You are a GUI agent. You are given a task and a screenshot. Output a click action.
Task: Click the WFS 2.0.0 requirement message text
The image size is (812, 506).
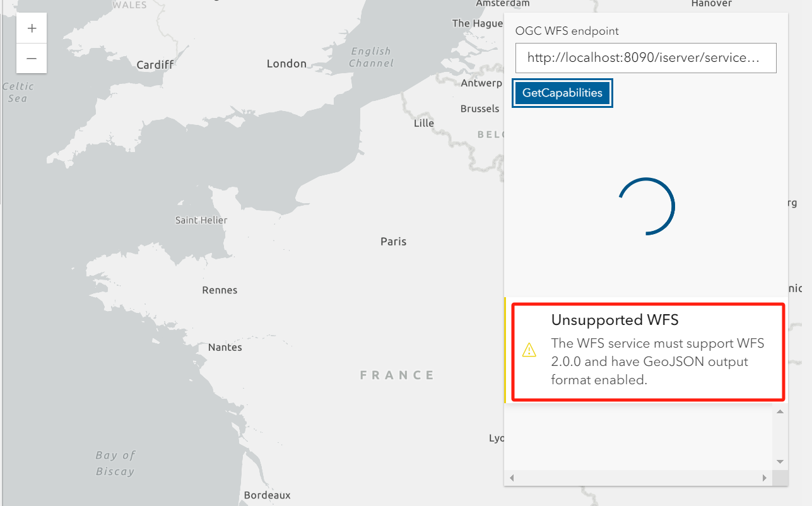(x=657, y=362)
